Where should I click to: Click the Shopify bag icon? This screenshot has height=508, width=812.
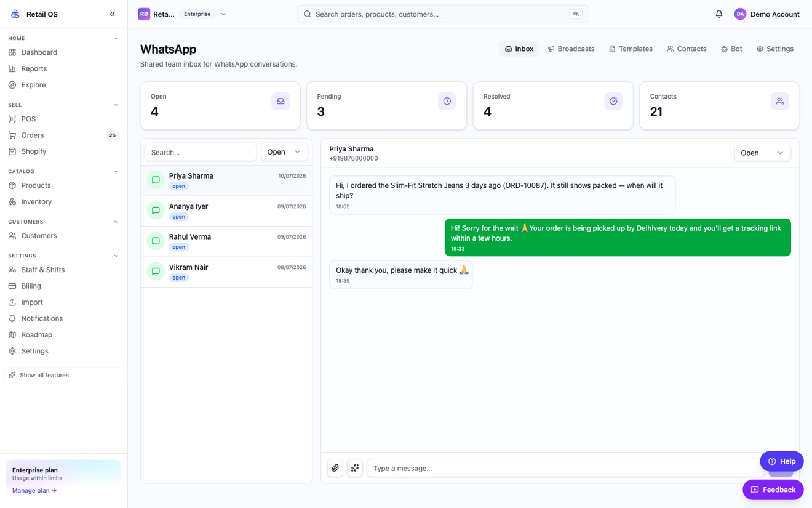point(12,151)
